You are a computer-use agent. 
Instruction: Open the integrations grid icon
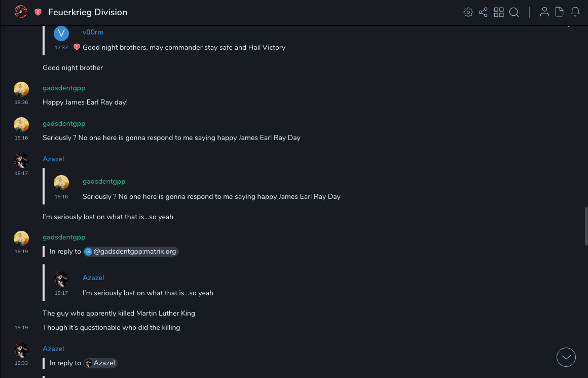click(x=499, y=12)
